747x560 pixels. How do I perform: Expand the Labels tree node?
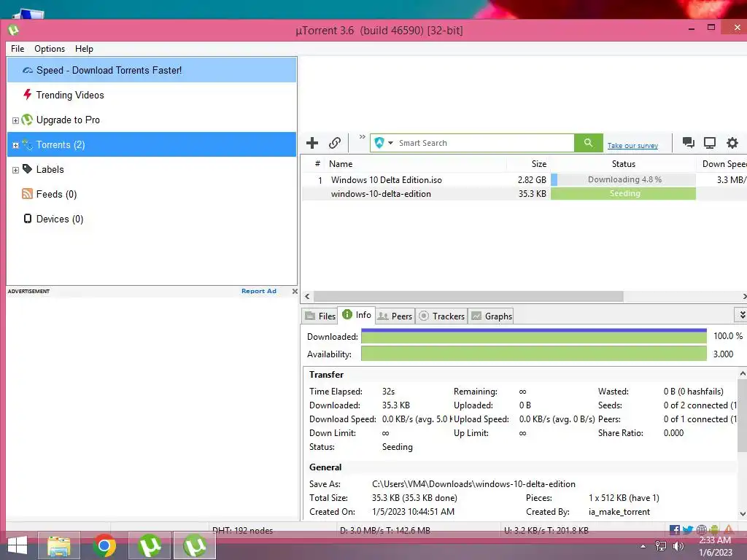15,170
